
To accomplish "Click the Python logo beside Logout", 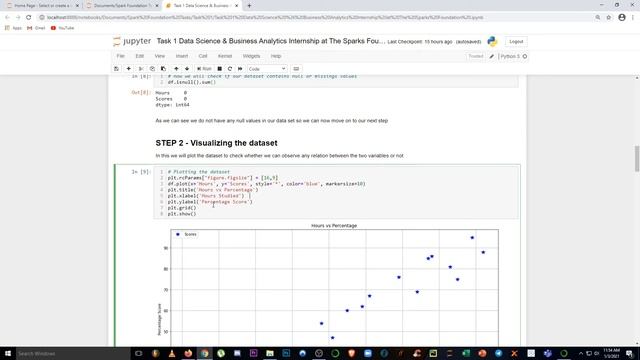I will click(492, 41).
